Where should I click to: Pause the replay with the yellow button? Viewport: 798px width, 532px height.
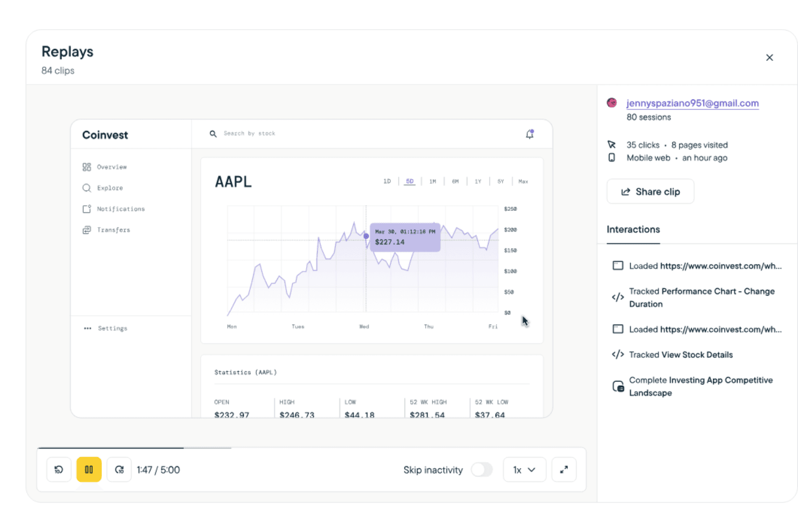(x=89, y=469)
